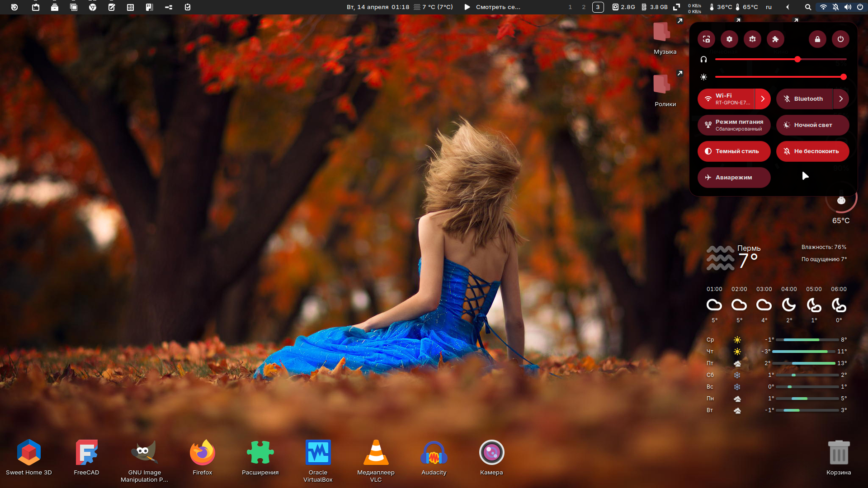Open the Корзина trash icon
The image size is (868, 488).
(839, 453)
